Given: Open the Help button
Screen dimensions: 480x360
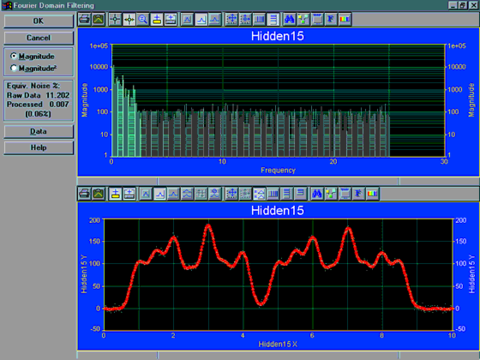Looking at the screenshot, I should [39, 147].
